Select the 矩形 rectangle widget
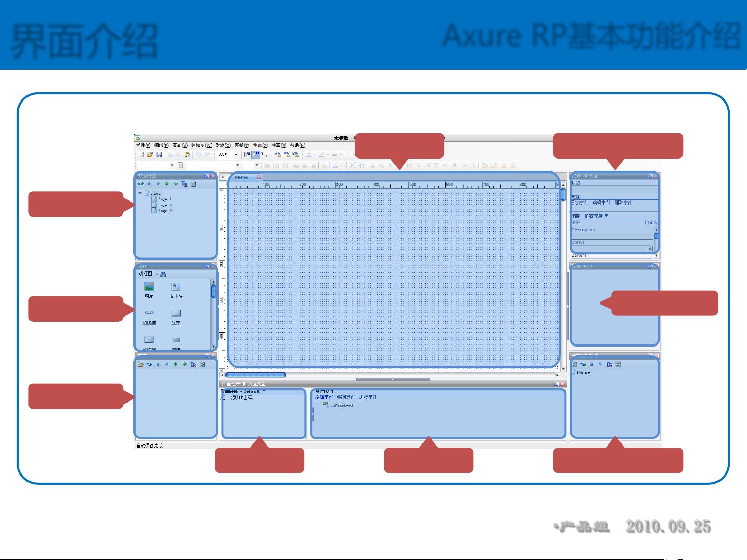This screenshot has width=747, height=560. coord(176,313)
